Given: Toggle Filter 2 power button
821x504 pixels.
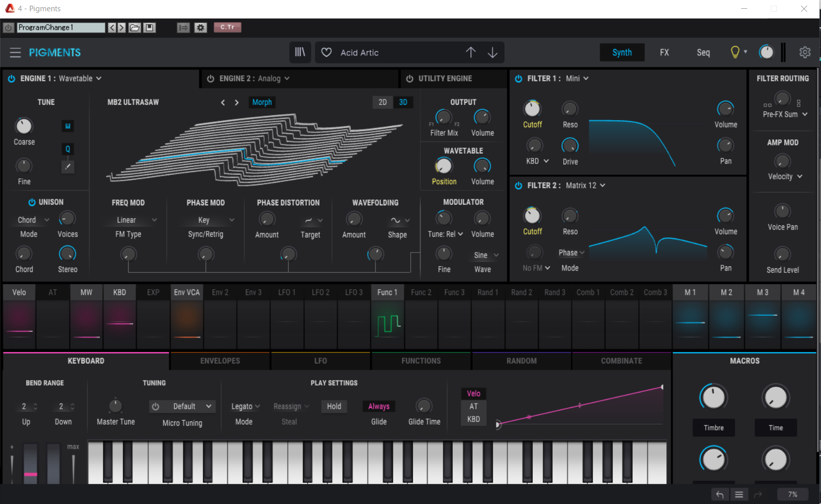Looking at the screenshot, I should tap(518, 185).
